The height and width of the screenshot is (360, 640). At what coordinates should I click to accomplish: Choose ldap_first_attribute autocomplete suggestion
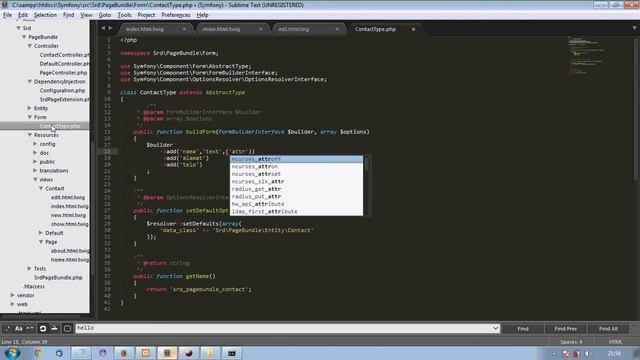(x=296, y=211)
